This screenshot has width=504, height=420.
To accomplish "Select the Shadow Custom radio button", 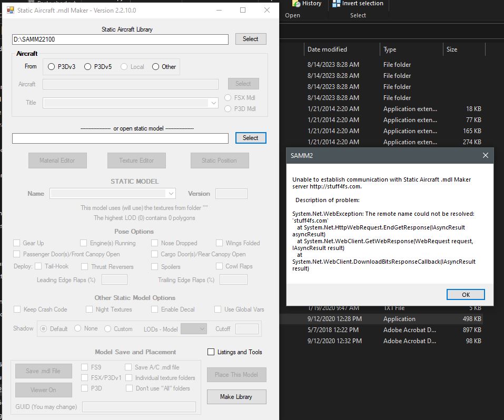I will [x=107, y=329].
